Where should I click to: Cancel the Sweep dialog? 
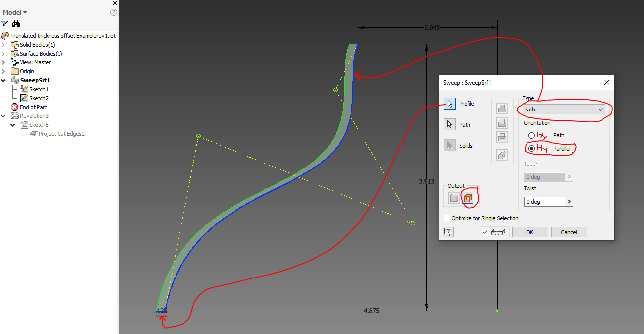tap(569, 231)
